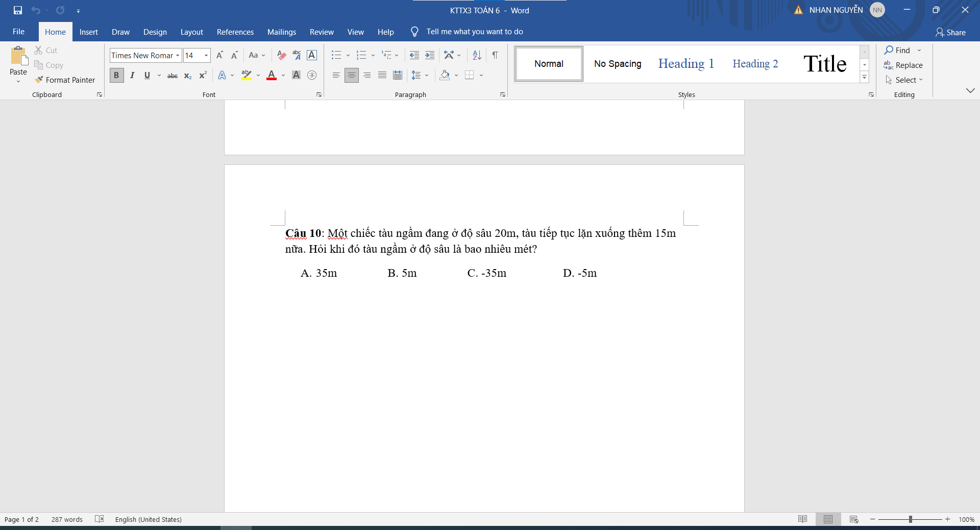
Task: Select Format Painter brush
Action: click(x=65, y=80)
